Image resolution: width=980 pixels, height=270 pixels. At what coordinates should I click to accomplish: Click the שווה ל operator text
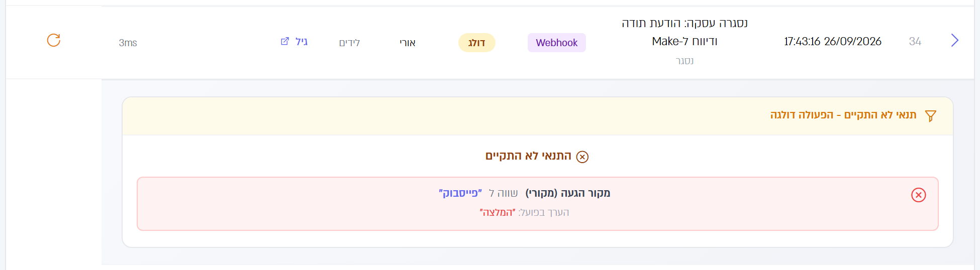pyautogui.click(x=503, y=193)
